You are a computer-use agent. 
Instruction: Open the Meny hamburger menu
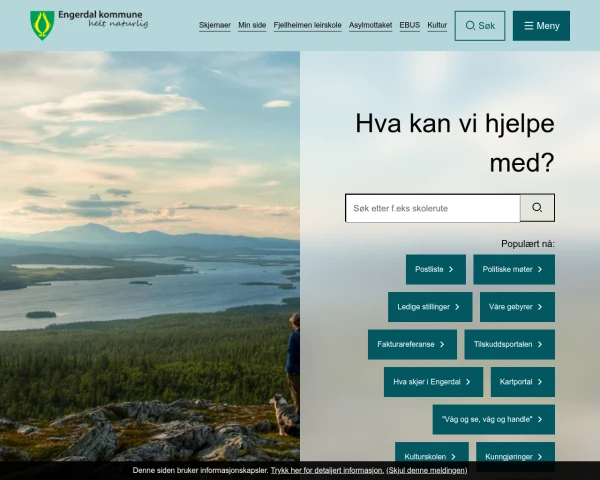(541, 26)
